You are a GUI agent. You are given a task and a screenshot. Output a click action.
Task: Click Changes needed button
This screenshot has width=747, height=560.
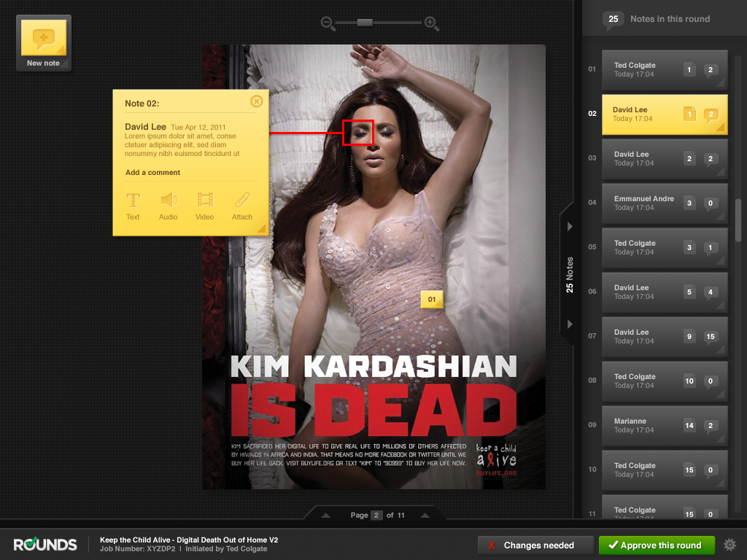[x=535, y=545]
